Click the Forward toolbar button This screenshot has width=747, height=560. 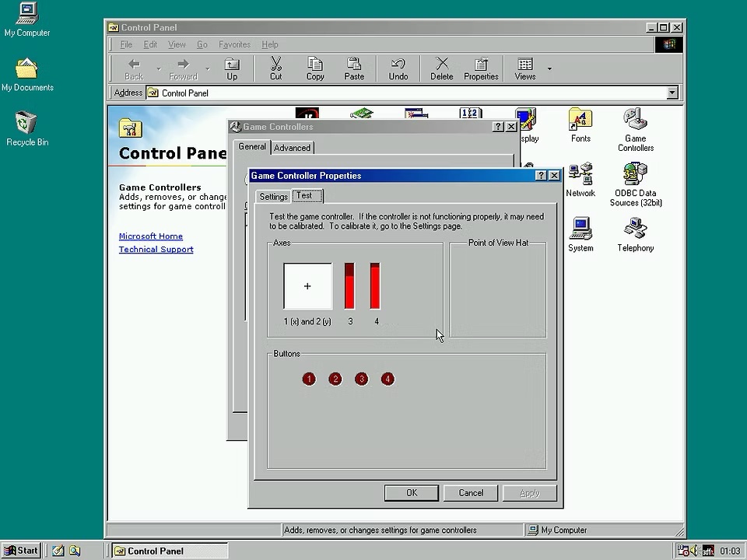(x=183, y=69)
